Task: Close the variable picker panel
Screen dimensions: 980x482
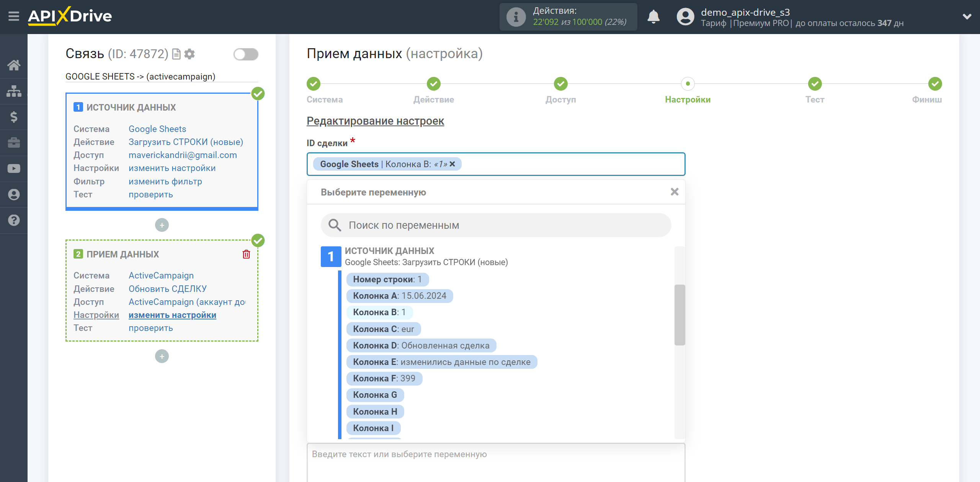Action: (x=675, y=192)
